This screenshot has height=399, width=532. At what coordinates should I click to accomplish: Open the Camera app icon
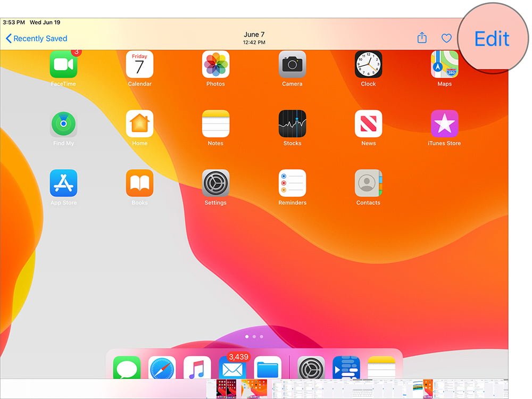[x=292, y=64]
